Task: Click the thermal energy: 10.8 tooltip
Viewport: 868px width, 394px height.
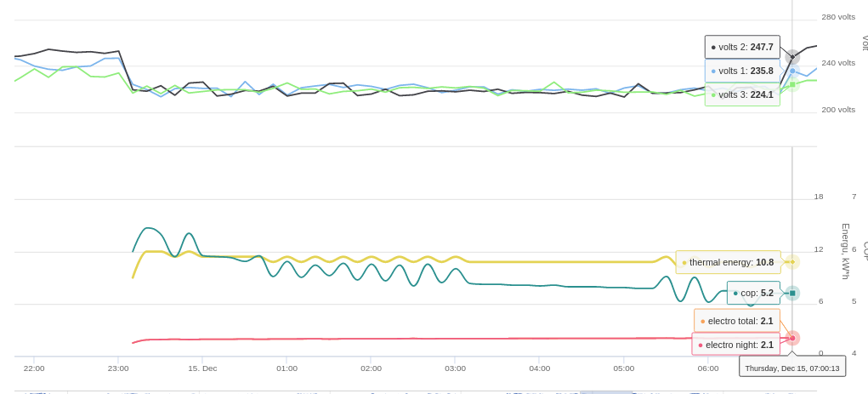Action: click(x=728, y=262)
